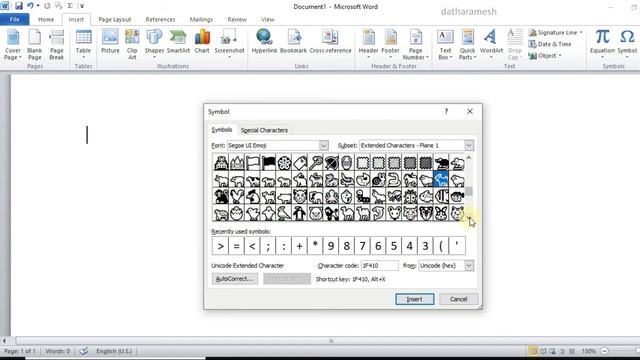Screen dimensions: 640x360
Task: Insert a Picture from file
Action: [x=110, y=42]
